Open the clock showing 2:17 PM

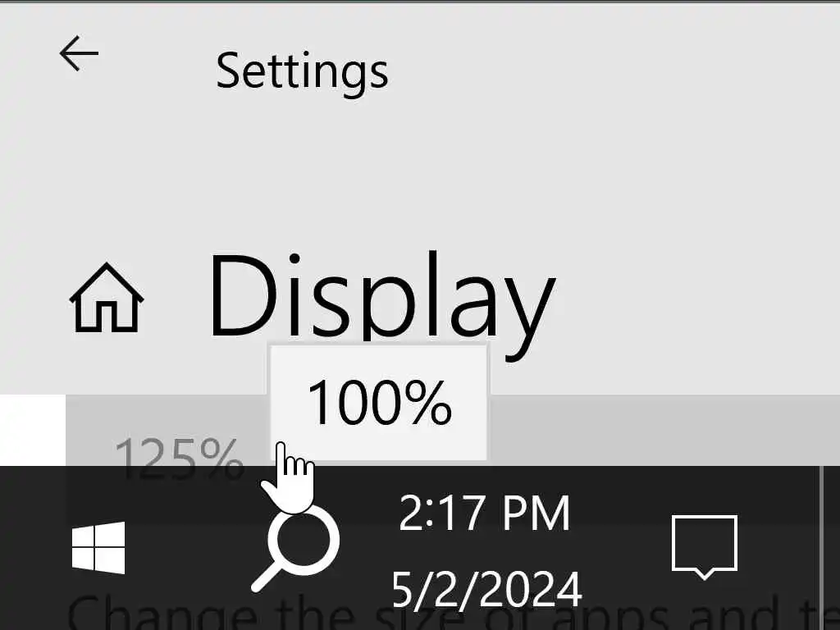(484, 514)
